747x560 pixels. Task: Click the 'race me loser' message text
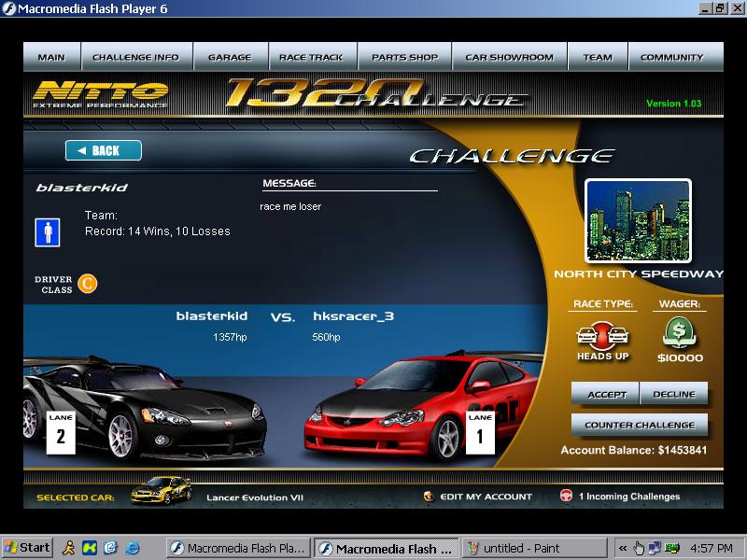[x=290, y=206]
